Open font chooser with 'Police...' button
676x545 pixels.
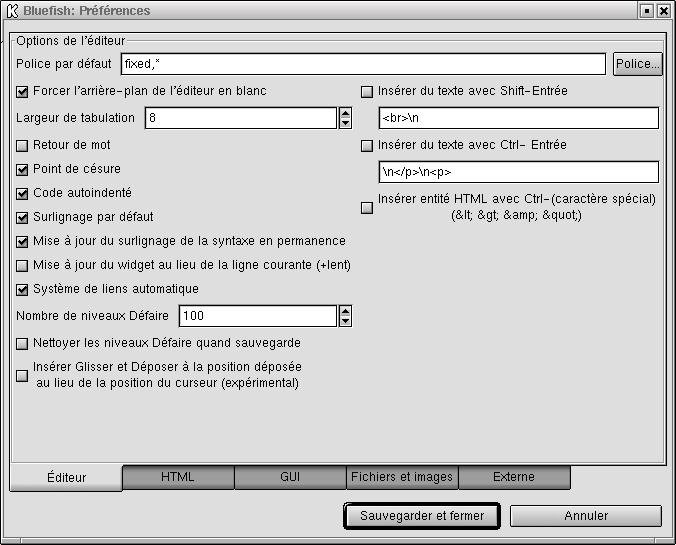coord(637,64)
